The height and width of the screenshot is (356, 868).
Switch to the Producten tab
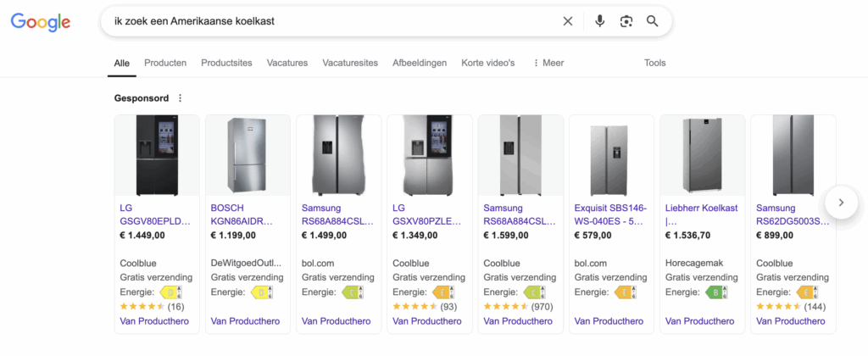point(165,63)
